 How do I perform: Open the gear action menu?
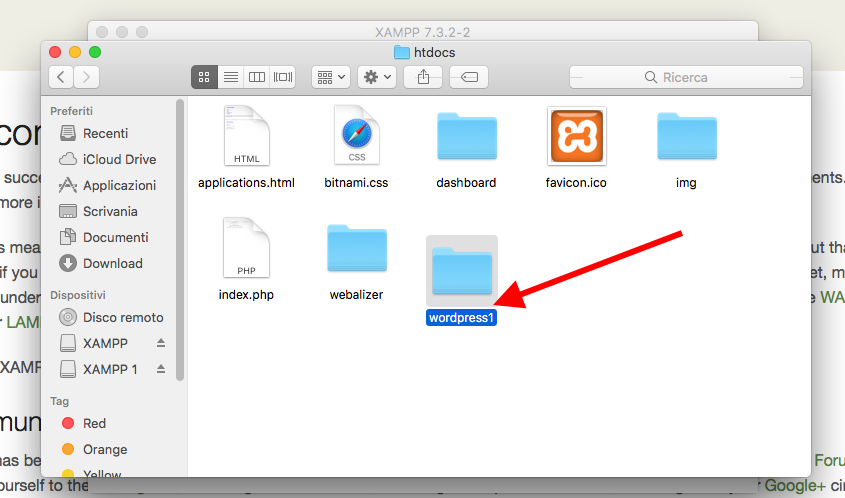point(377,77)
